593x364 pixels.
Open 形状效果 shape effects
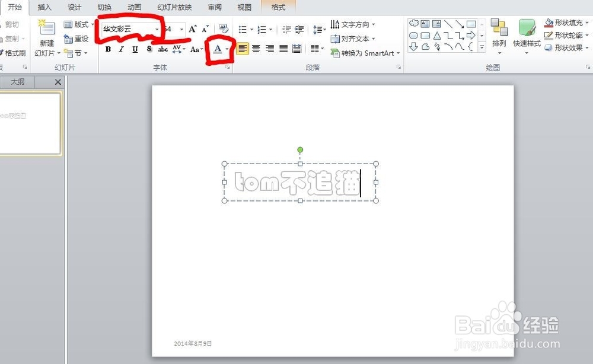click(x=566, y=48)
